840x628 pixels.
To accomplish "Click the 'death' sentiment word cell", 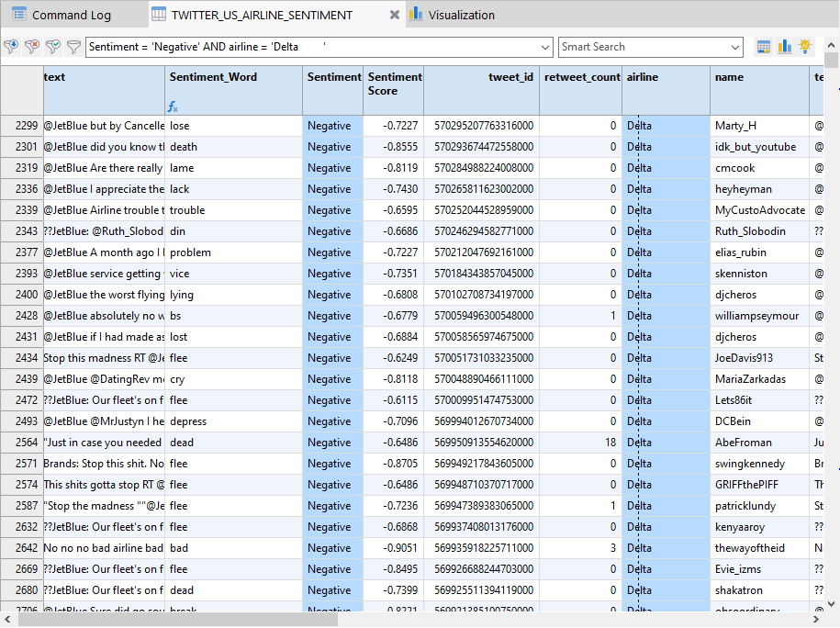I will click(x=233, y=147).
